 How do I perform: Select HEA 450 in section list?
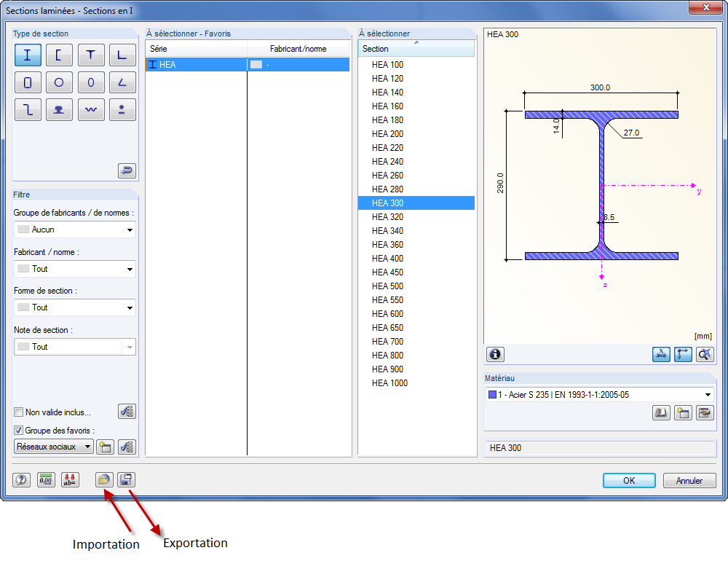pos(416,272)
